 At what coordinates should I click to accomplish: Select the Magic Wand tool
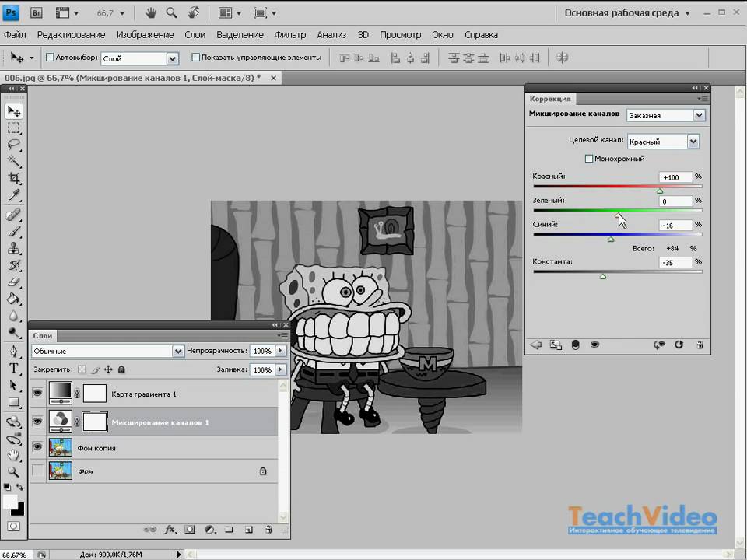click(14, 161)
